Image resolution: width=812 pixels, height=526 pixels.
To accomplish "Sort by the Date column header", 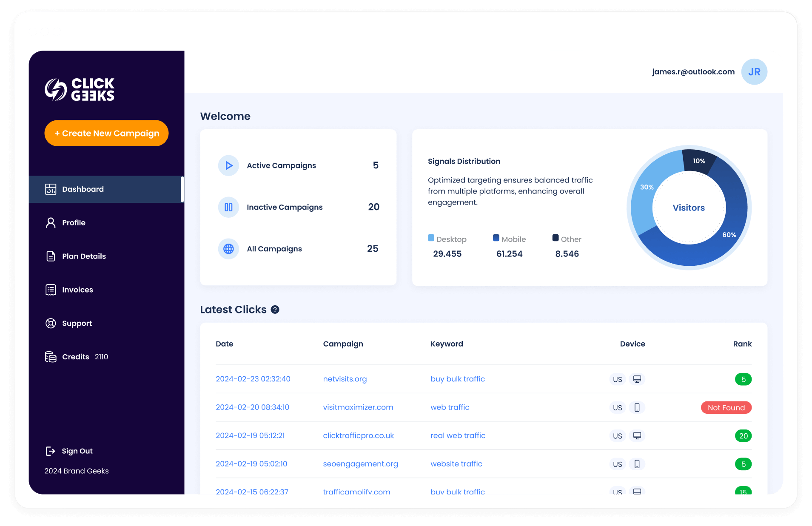I will pyautogui.click(x=225, y=344).
